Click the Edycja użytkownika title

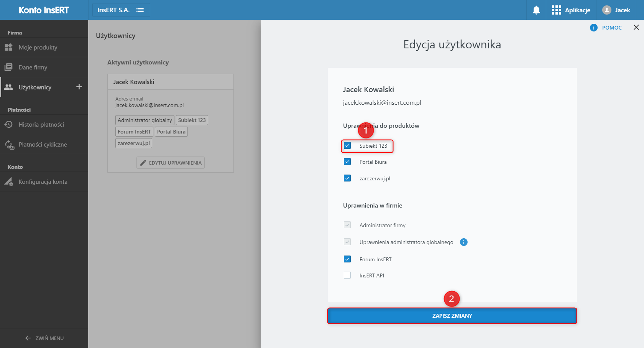452,45
